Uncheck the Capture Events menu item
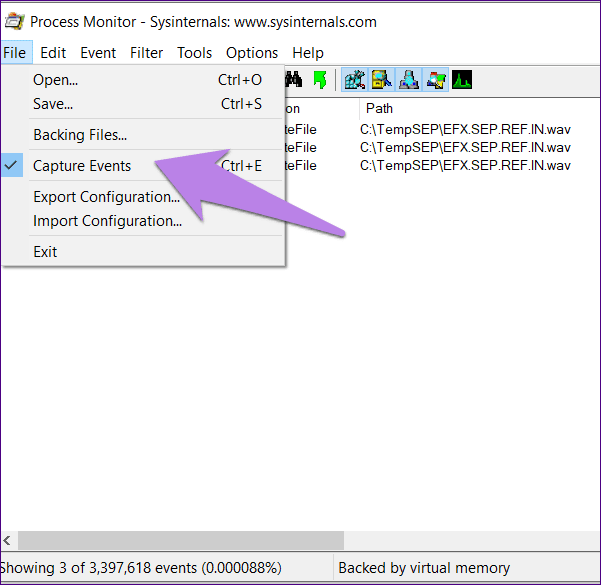This screenshot has width=601, height=585. point(142,166)
